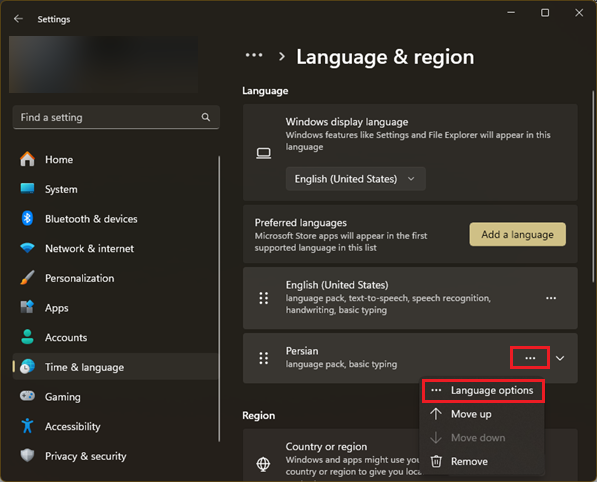Image resolution: width=597 pixels, height=482 pixels.
Task: Select Remove in the context menu
Action: pyautogui.click(x=482, y=461)
